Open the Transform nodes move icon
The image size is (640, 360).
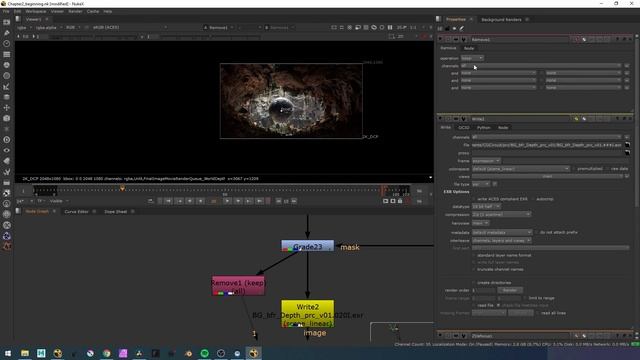(x=7, y=108)
